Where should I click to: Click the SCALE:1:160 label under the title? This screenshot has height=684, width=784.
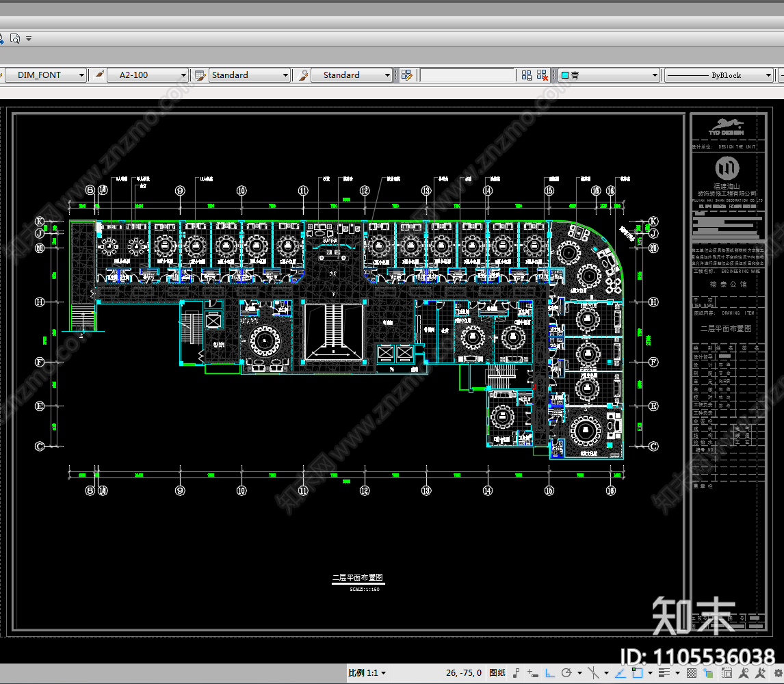click(365, 590)
